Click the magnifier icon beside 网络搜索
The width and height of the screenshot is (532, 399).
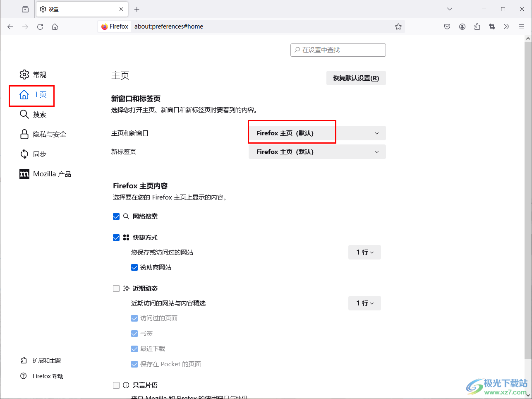tap(126, 216)
